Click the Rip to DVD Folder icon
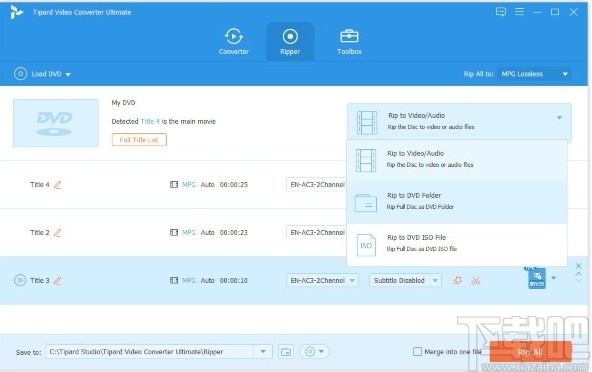The width and height of the screenshot is (592, 372). point(366,203)
